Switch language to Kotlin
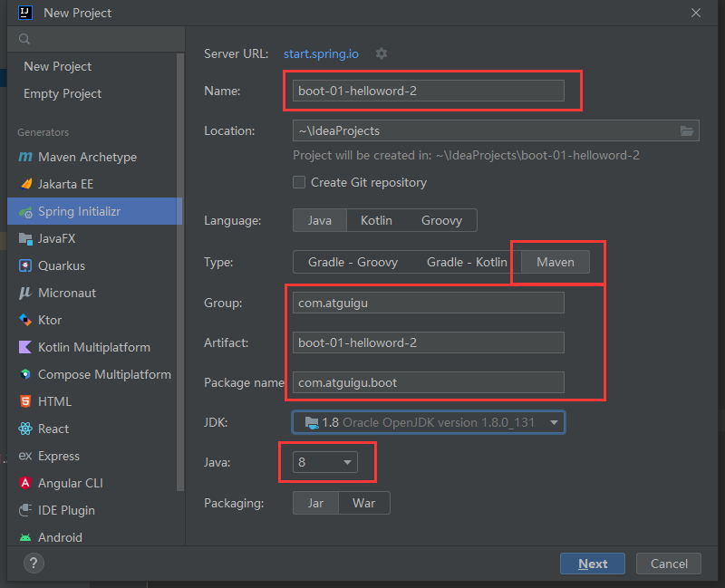 coord(376,220)
